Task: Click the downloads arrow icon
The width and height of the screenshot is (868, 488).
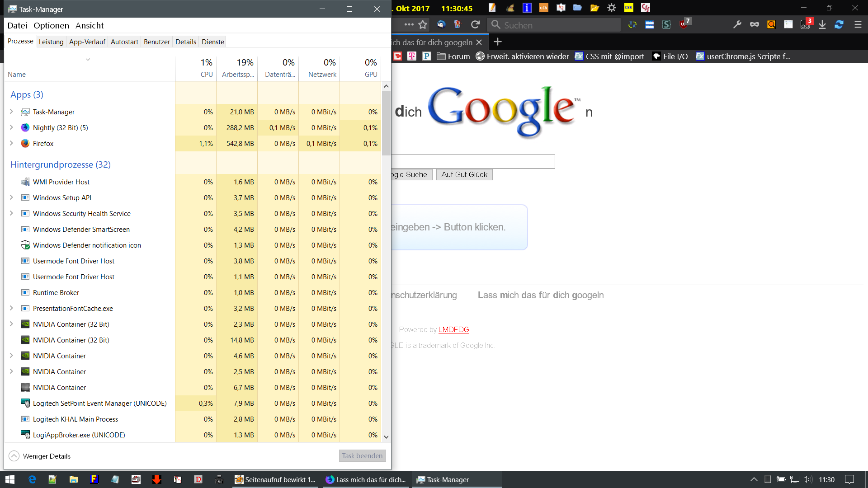Action: [x=822, y=25]
